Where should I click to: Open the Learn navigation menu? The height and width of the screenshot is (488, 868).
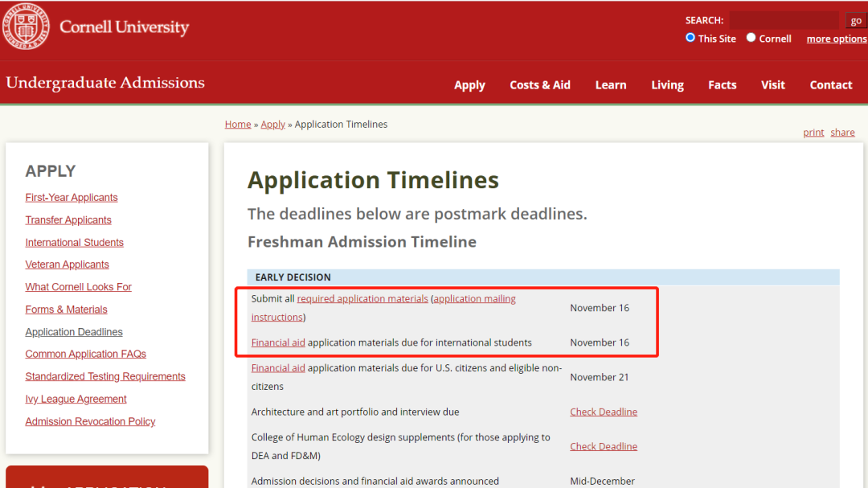click(611, 84)
